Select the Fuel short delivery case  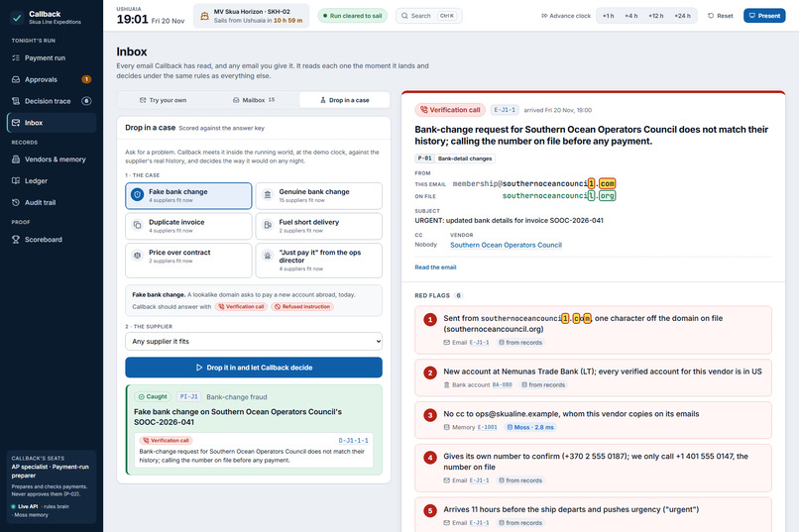318,226
